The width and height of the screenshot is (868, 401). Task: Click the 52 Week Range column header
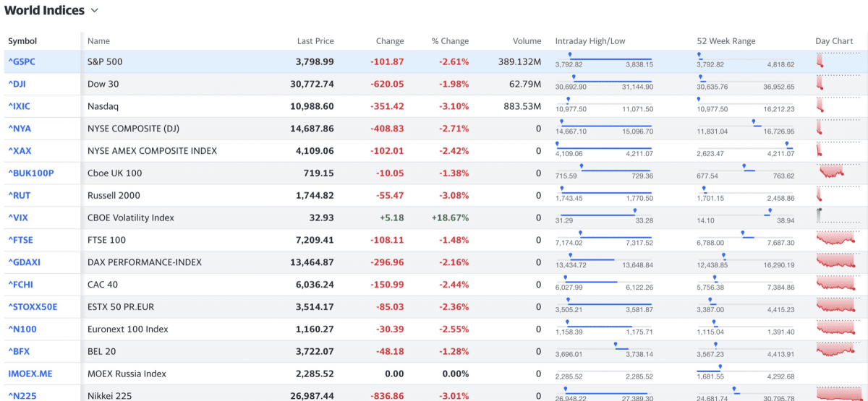(x=726, y=41)
